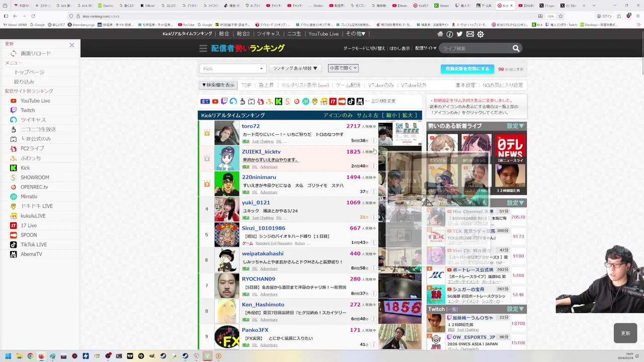Open settings via the gear icon
The width and height of the screenshot is (644, 362).
[x=480, y=34]
